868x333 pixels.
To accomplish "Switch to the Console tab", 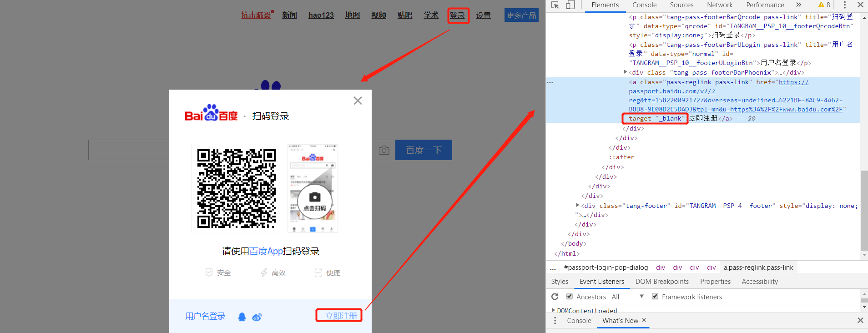I will point(644,5).
